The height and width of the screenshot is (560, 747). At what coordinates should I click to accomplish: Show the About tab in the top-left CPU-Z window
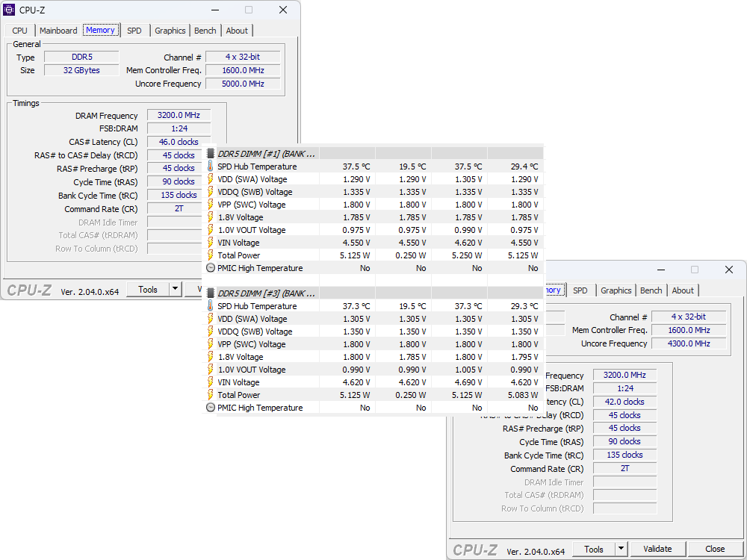[x=237, y=31]
